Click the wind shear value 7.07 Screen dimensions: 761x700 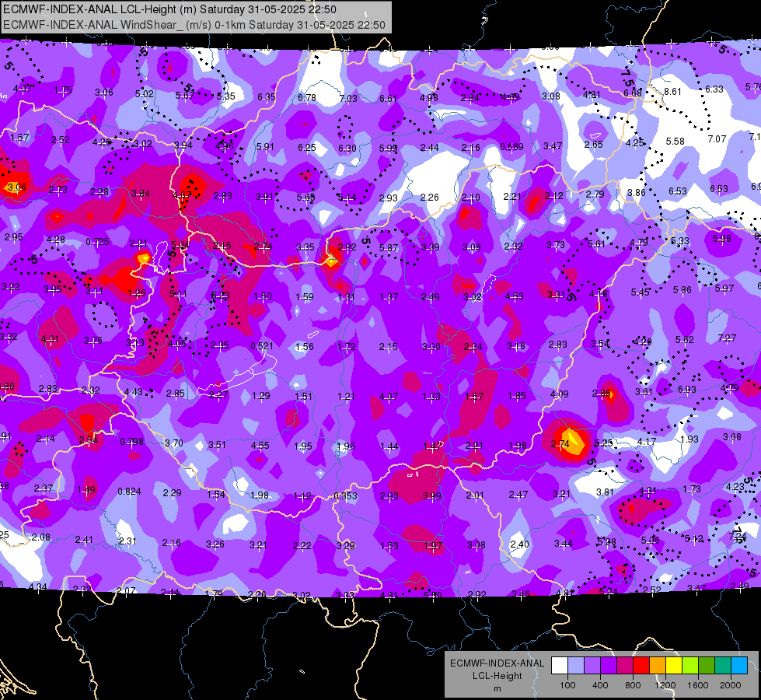pos(717,139)
